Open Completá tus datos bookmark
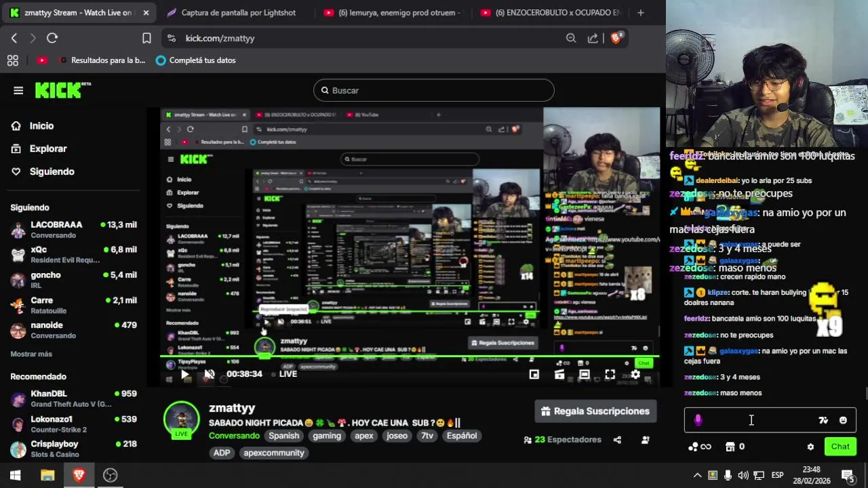868x488 pixels. click(195, 60)
